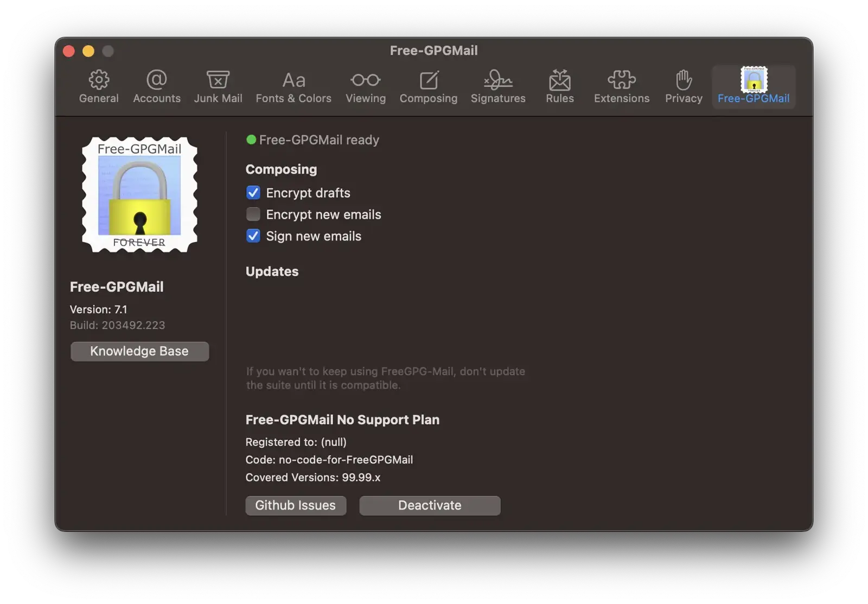Click the Github Issues button
Viewport: 868px width, 604px height.
click(296, 505)
